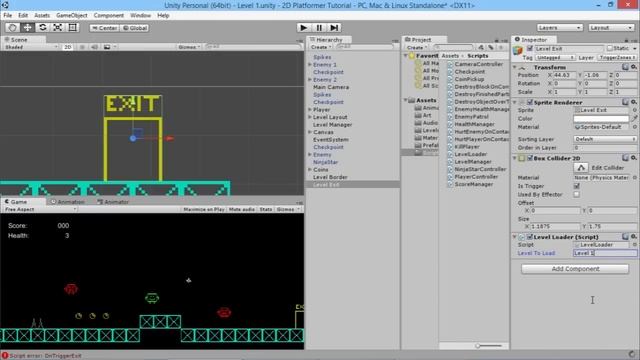640x360 pixels.
Task: Select the LevelLoader script in Project
Action: 470,154
